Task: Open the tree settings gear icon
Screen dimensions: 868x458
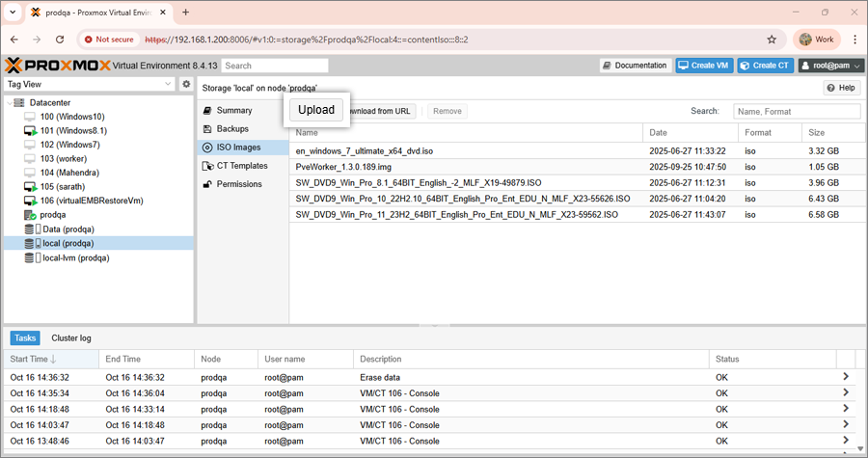Action: pos(186,85)
